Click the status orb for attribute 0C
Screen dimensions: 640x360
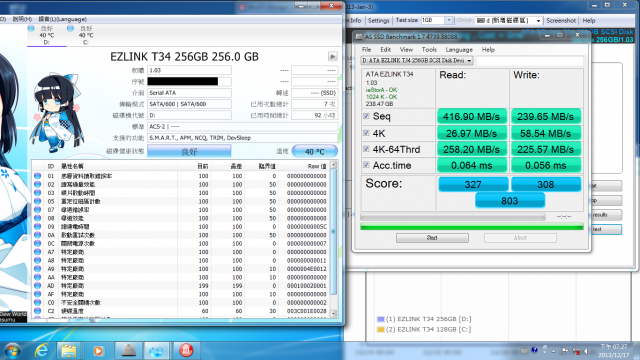point(38,243)
